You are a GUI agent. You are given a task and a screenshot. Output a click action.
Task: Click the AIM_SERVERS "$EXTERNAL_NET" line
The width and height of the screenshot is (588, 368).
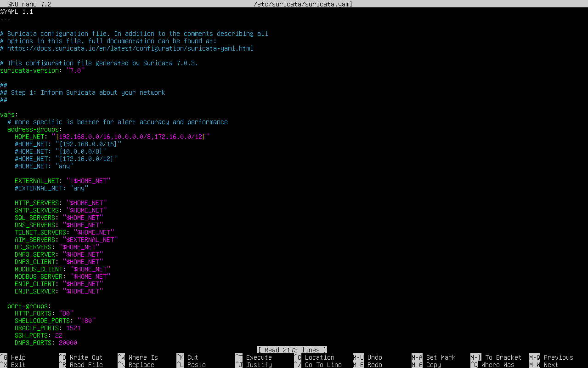point(66,240)
